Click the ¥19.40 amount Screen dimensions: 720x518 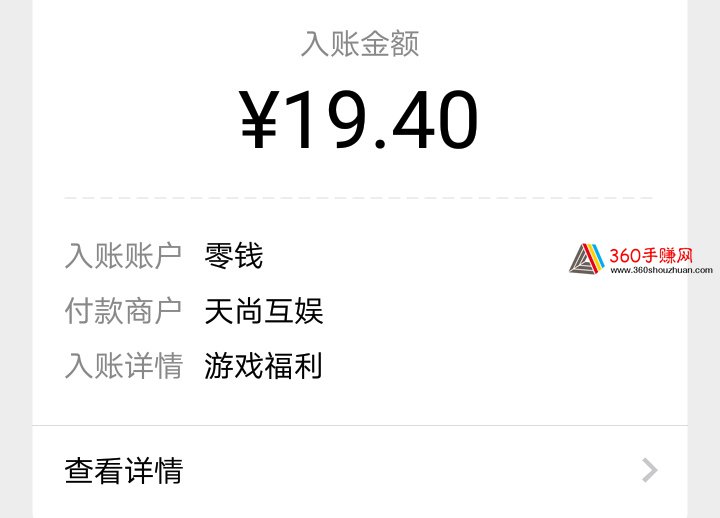pos(360,119)
